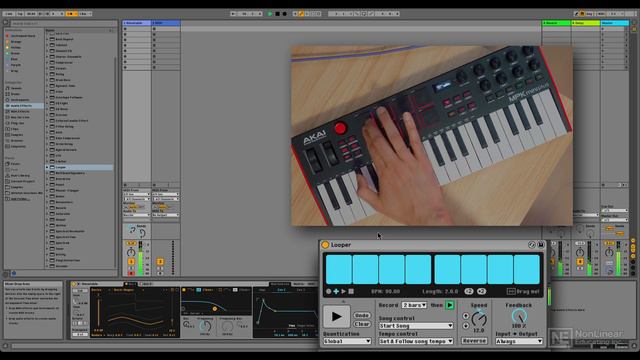The height and width of the screenshot is (360, 640).
Task: Adjust the Looper Speed knob
Action: (479, 318)
